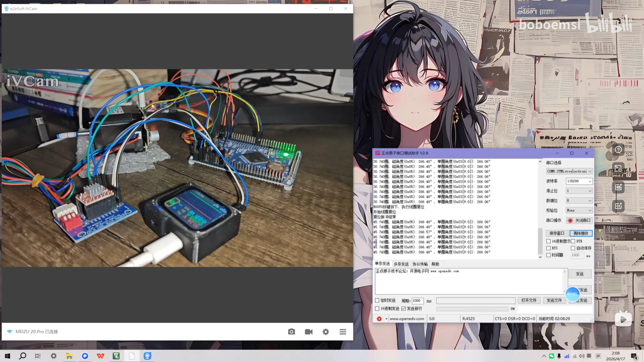Viewport: 644px width, 362px height.
Task: Click the 清除接收 button
Action: pos(581,233)
